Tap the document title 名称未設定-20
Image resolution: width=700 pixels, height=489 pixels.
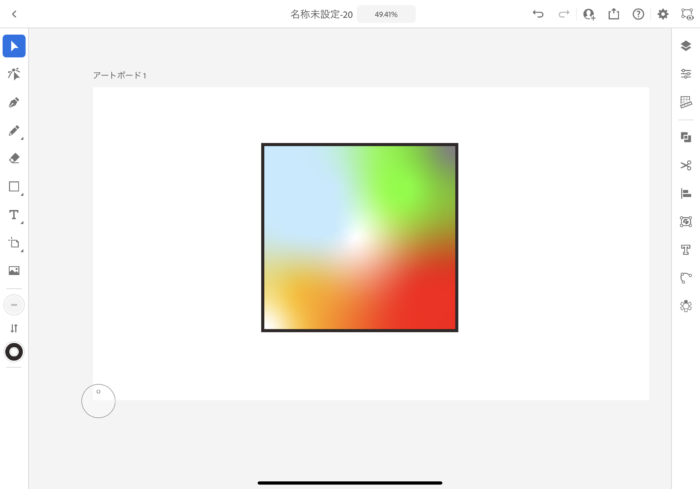click(x=321, y=14)
